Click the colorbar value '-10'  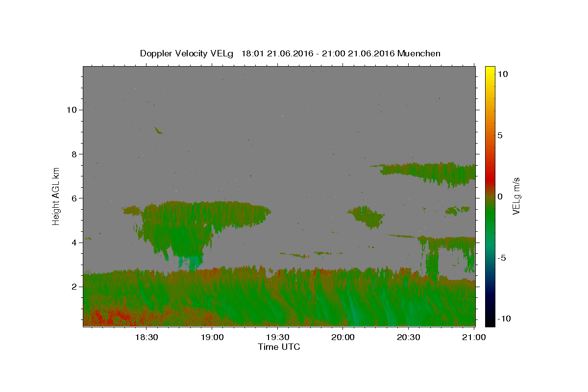(x=504, y=318)
